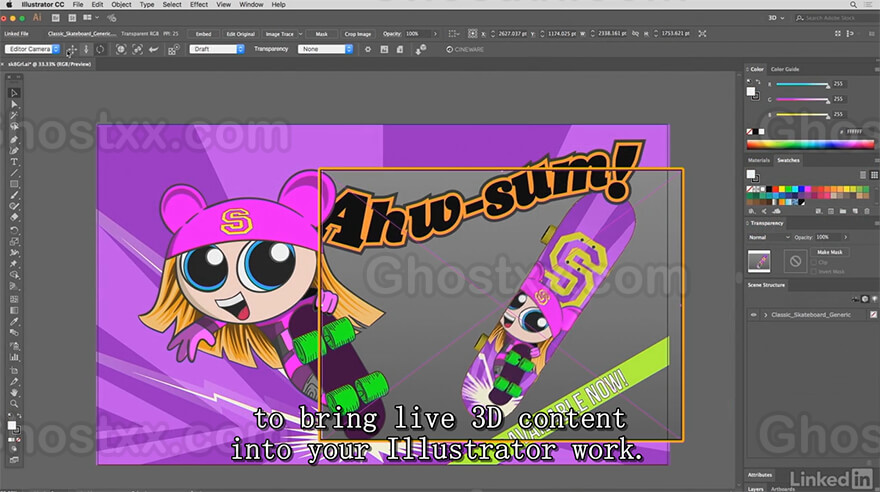The image size is (880, 492).
Task: Open the Transparency None dropdown
Action: tap(326, 49)
